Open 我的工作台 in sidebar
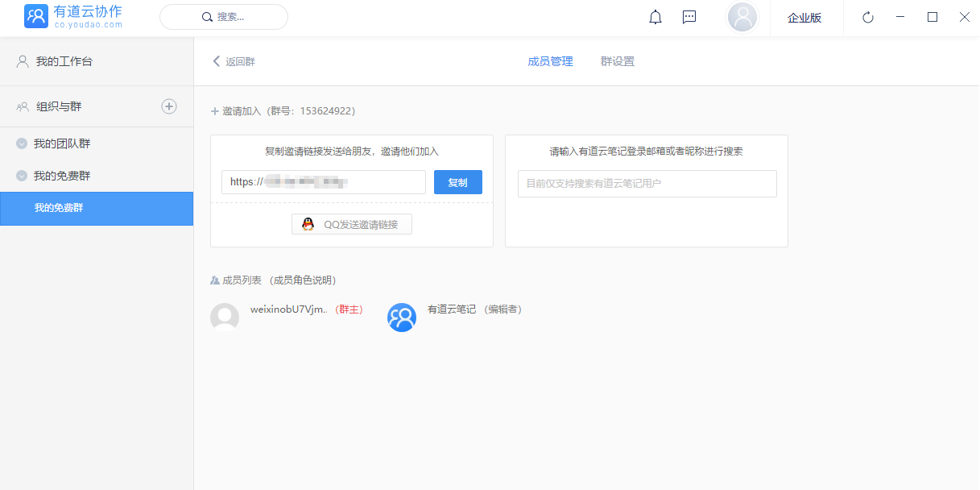 pyautogui.click(x=64, y=61)
